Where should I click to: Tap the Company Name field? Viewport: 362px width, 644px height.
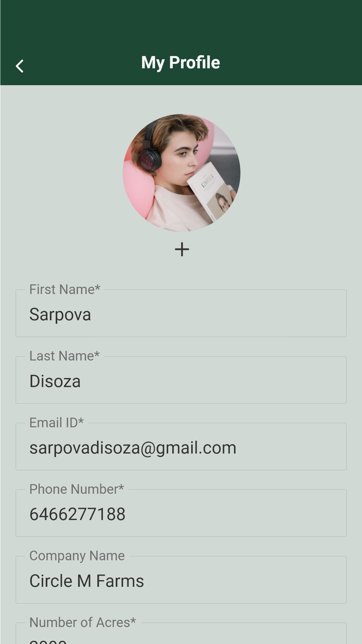click(x=181, y=580)
